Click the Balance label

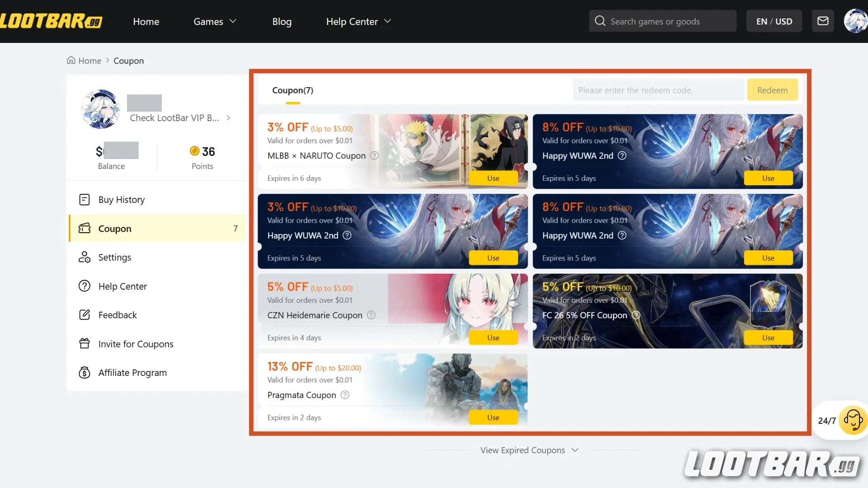coord(111,166)
